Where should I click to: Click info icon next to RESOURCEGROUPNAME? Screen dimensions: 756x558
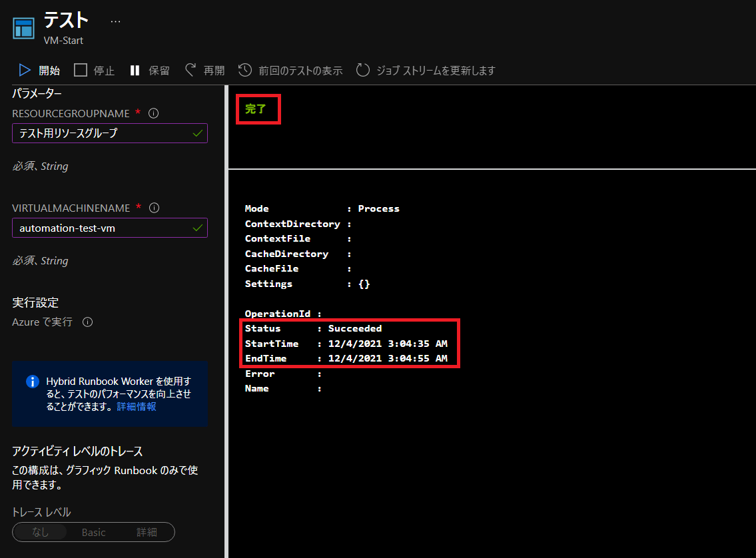pyautogui.click(x=154, y=114)
